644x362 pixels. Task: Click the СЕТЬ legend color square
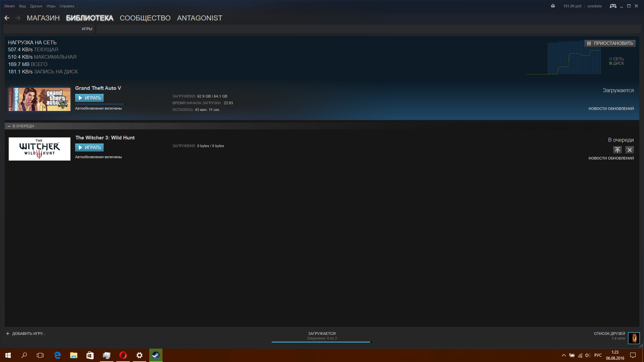[611, 59]
